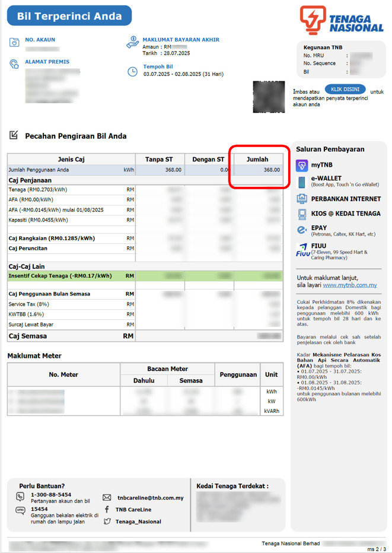The width and height of the screenshot is (392, 553).
Task: Click the FIUU logo icon
Action: click(x=302, y=250)
